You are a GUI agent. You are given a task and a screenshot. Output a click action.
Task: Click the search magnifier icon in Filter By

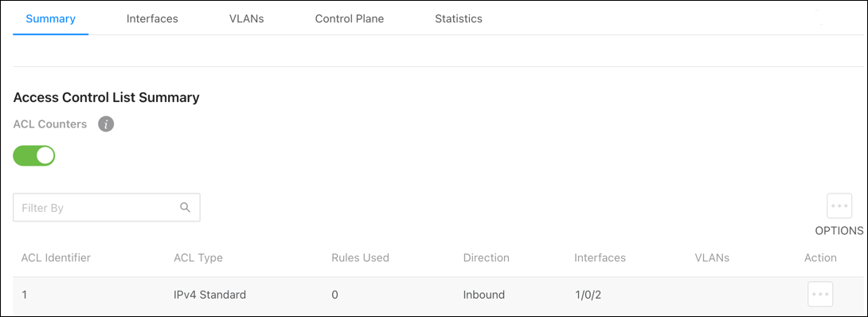pyautogui.click(x=186, y=207)
